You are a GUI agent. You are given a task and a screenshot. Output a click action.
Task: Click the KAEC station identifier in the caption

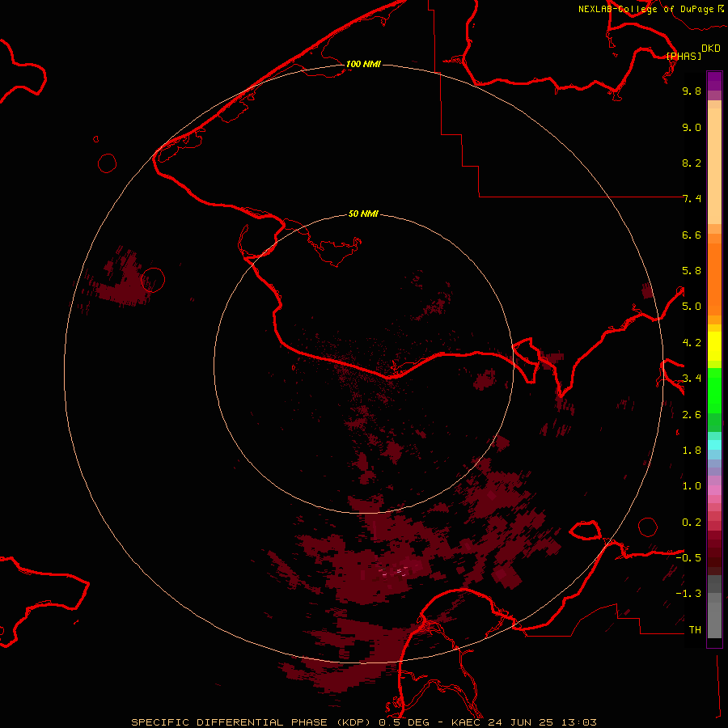tap(467, 722)
